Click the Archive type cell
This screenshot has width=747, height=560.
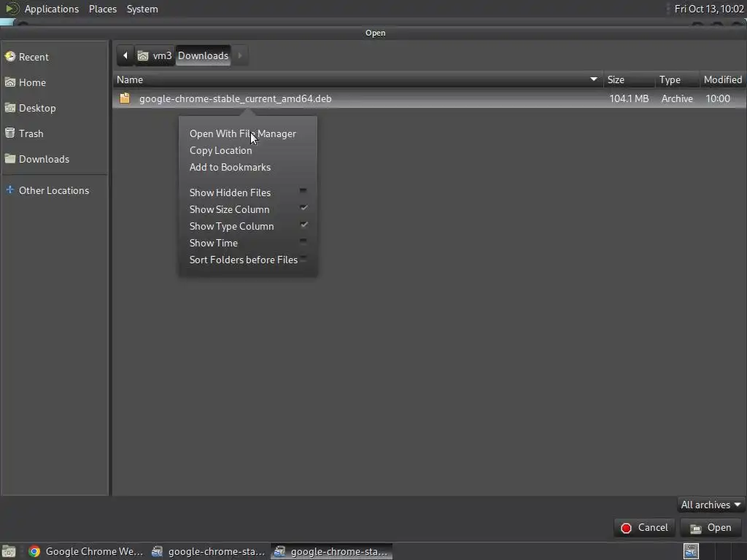[x=677, y=98]
